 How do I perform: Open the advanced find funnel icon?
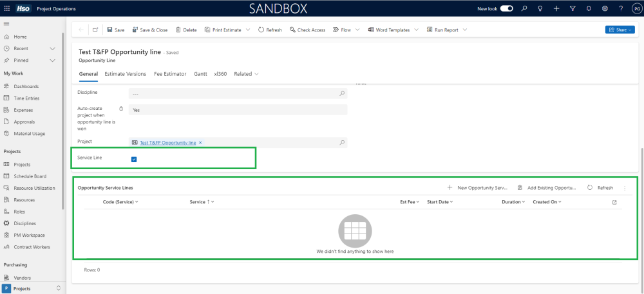[573, 8]
